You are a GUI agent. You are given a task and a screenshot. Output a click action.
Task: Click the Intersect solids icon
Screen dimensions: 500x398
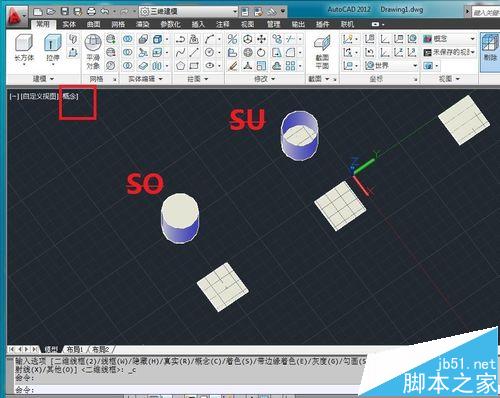128,66
